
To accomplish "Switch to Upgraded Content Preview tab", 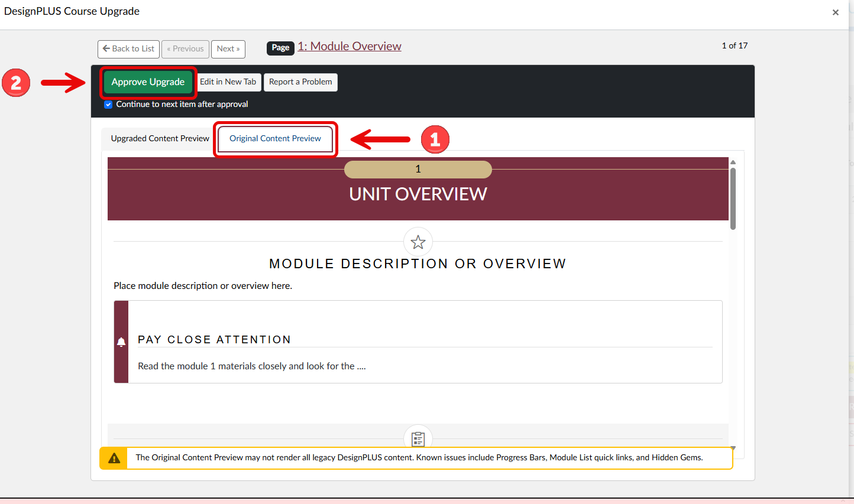I will (160, 138).
